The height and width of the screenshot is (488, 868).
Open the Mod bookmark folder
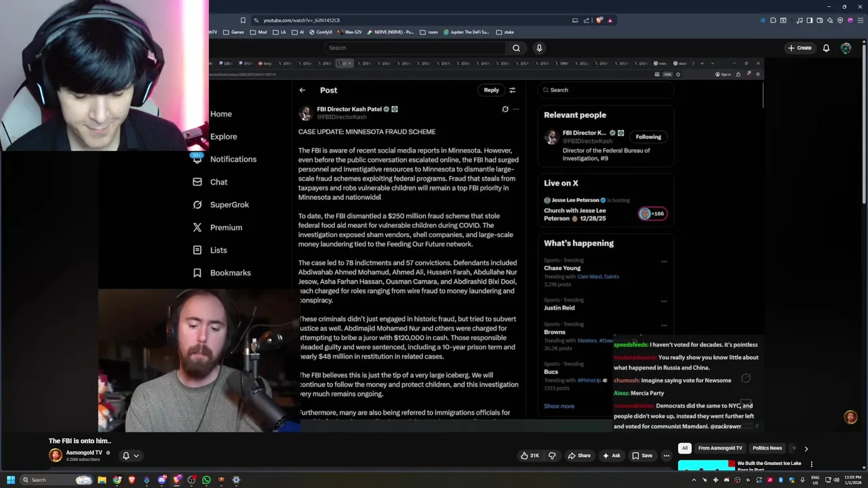(x=259, y=32)
